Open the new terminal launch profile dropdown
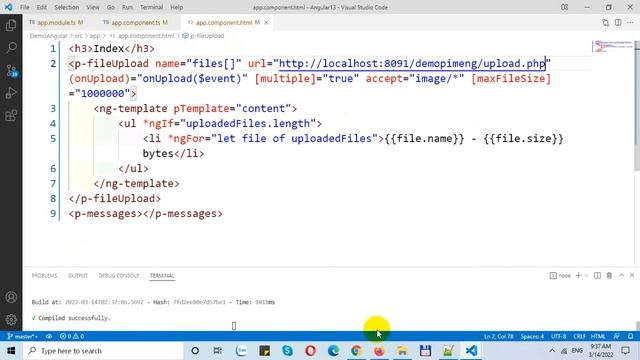 click(x=586, y=276)
